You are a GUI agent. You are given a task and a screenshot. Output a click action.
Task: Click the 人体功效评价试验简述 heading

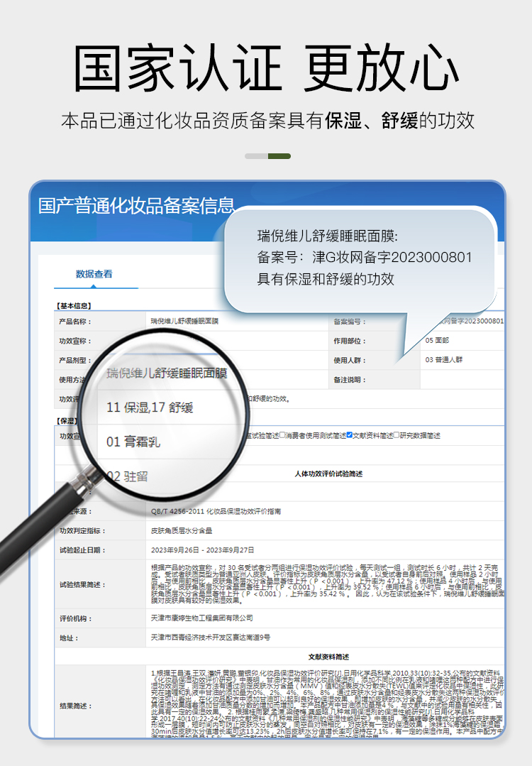click(x=328, y=474)
